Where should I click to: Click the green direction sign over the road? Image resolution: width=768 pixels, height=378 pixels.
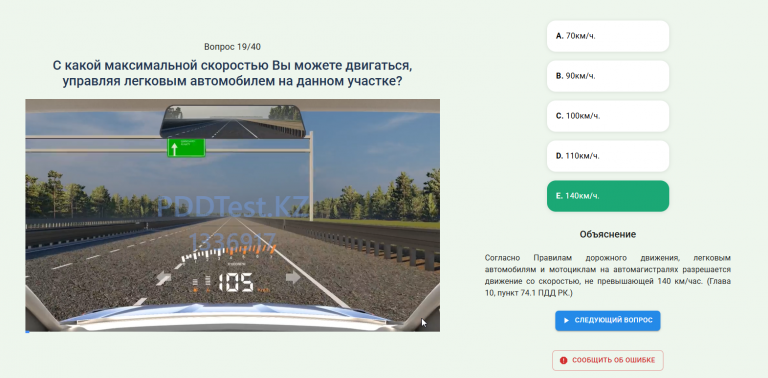coord(186,147)
